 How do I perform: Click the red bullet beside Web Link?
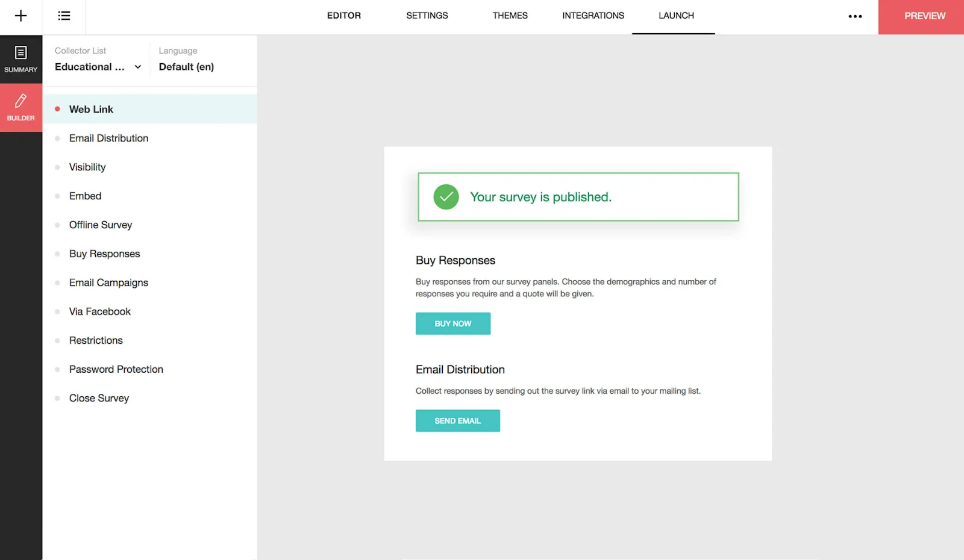57,109
